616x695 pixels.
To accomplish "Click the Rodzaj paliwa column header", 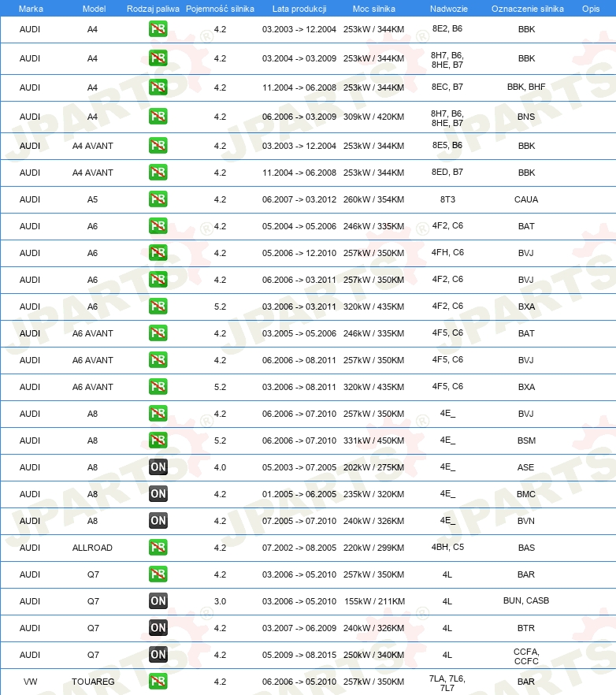I will (x=153, y=9).
